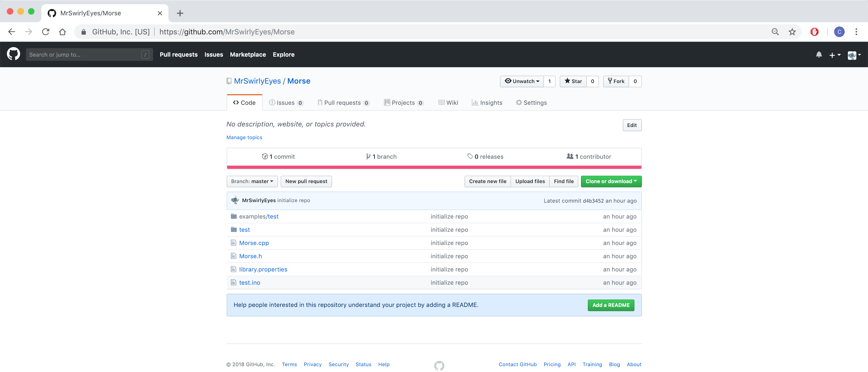Star the Morse repository
The image size is (868, 372).
pyautogui.click(x=573, y=81)
